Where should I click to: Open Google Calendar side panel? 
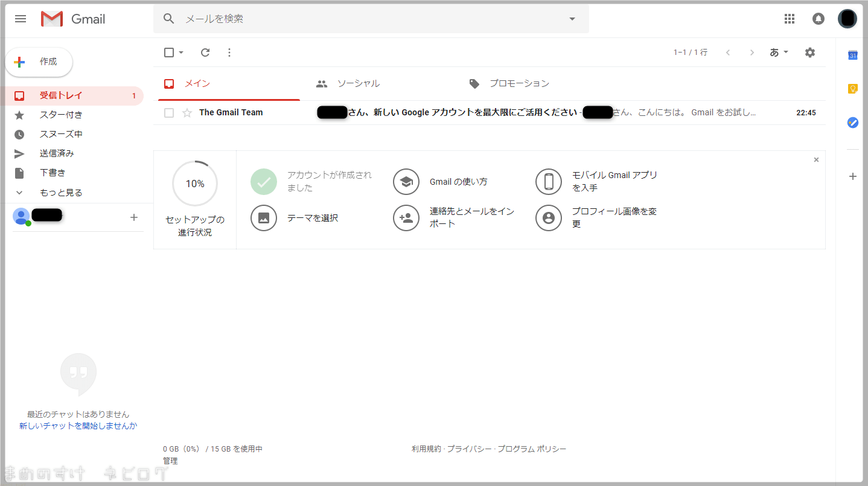(852, 56)
